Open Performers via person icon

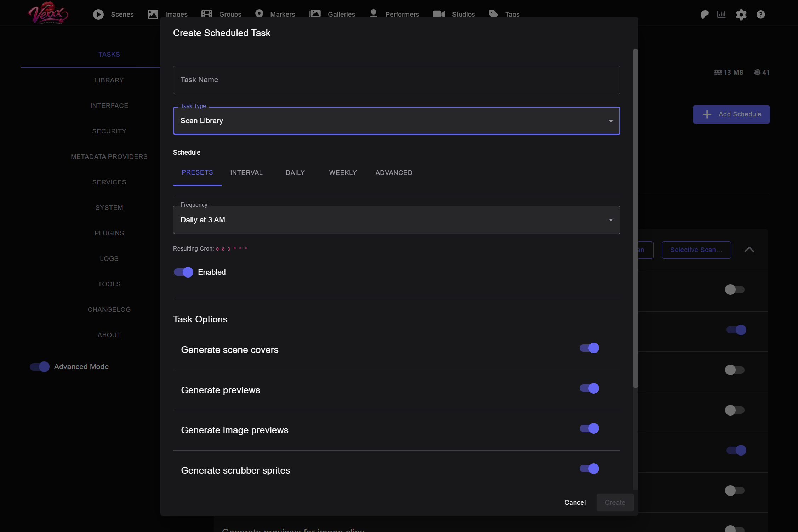tap(373, 13)
